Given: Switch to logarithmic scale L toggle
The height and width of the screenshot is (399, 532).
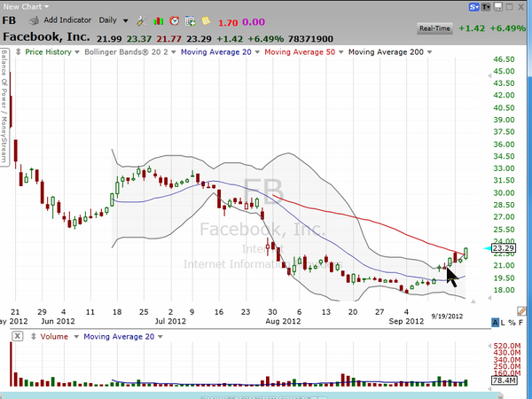Looking at the screenshot, I should [503, 323].
